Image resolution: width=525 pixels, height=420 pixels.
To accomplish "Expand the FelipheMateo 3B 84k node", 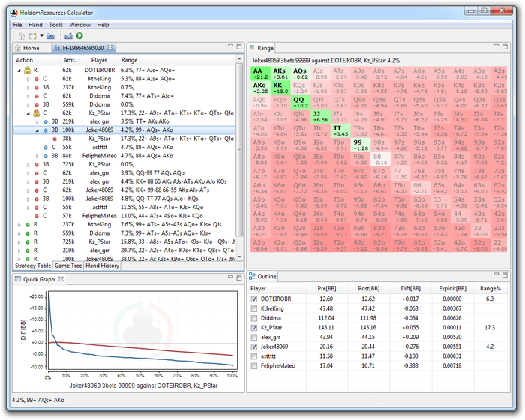I will (37, 156).
